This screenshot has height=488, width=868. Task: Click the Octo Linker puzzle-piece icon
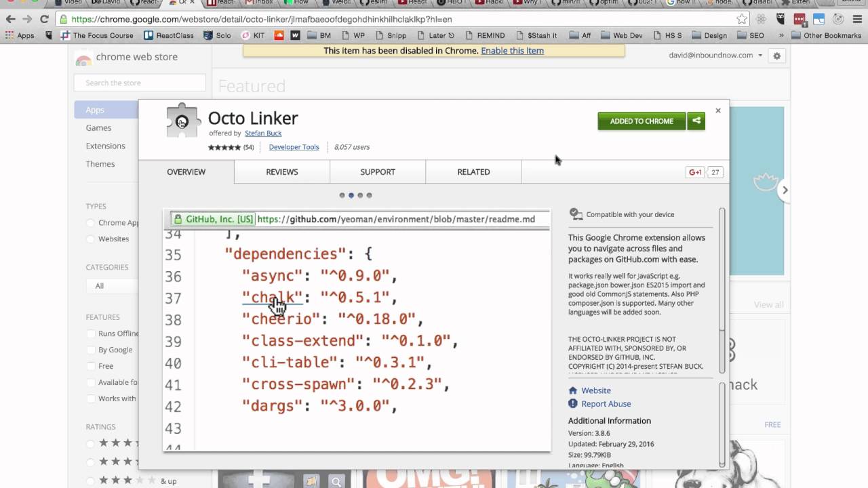pos(183,121)
